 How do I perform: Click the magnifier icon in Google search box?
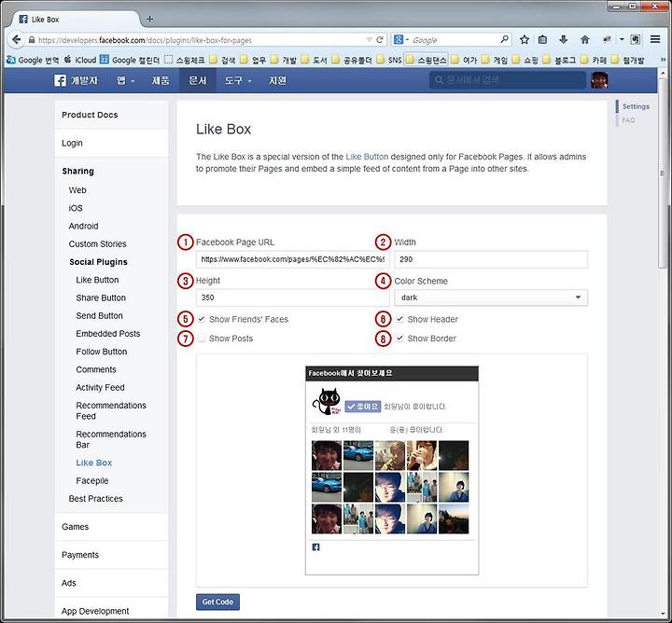[505, 39]
